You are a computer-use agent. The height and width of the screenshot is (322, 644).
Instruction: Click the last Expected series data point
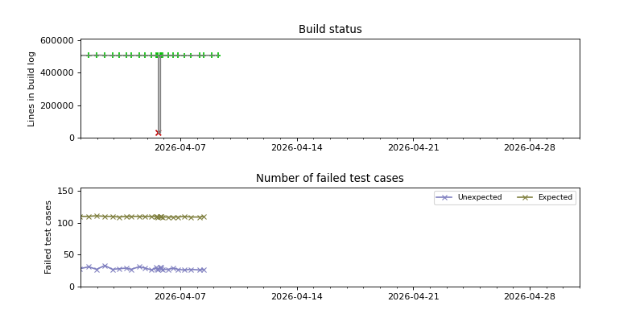204,217
